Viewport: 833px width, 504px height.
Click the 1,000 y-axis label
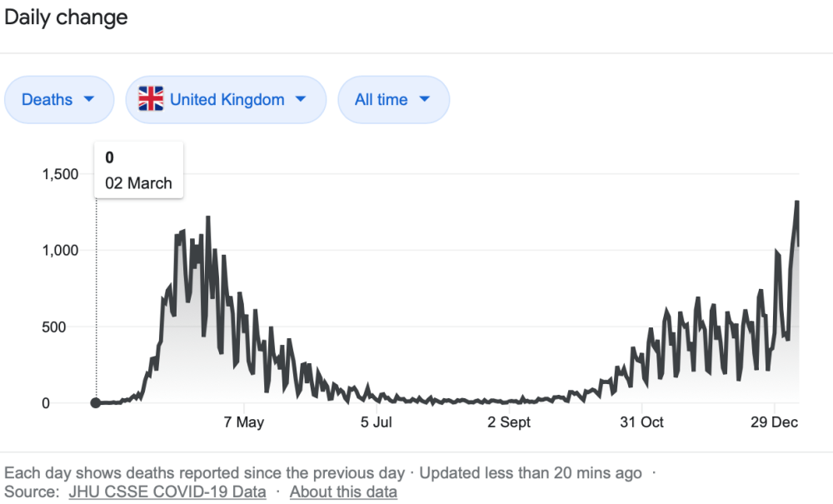tap(59, 251)
